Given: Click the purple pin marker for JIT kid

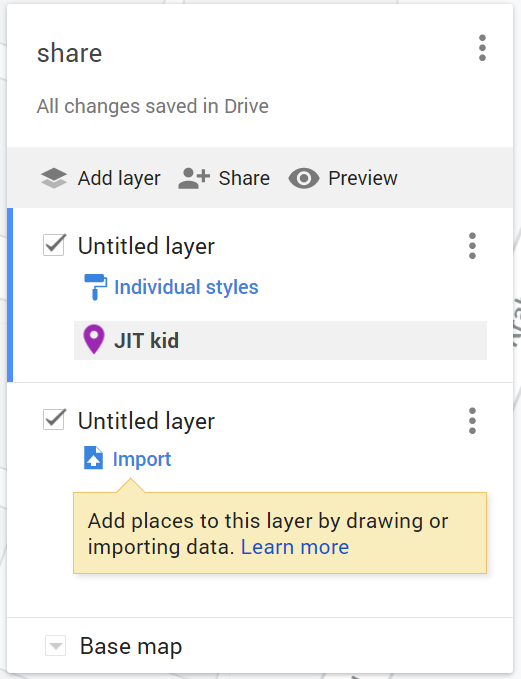Looking at the screenshot, I should coord(94,340).
